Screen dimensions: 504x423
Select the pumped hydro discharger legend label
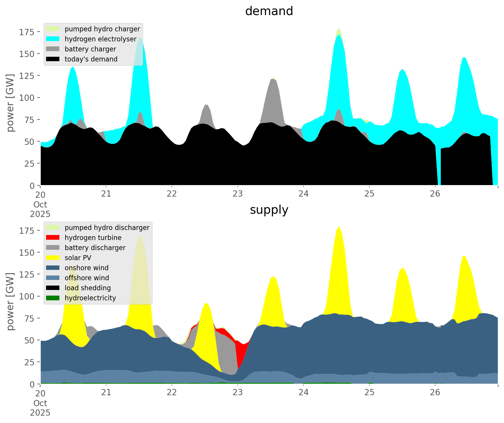click(x=107, y=228)
